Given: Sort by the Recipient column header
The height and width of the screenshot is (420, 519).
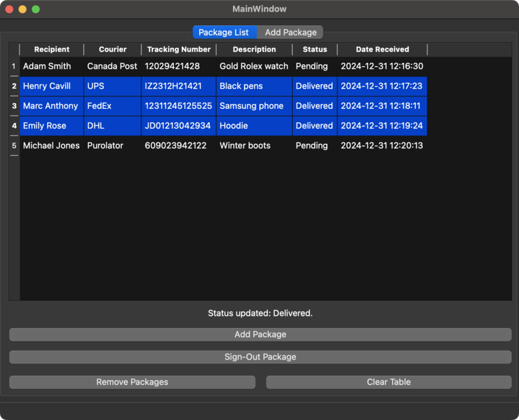Looking at the screenshot, I should tap(52, 49).
